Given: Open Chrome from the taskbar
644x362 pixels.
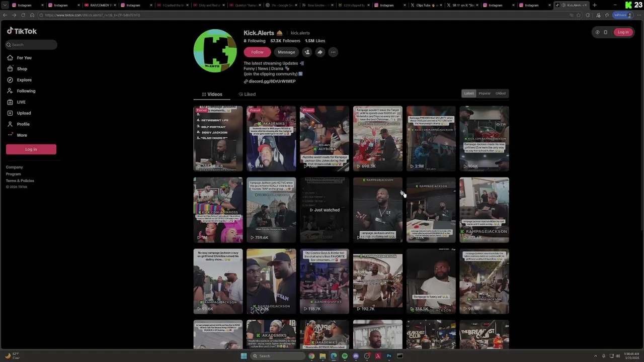Looking at the screenshot, I should 312,356.
